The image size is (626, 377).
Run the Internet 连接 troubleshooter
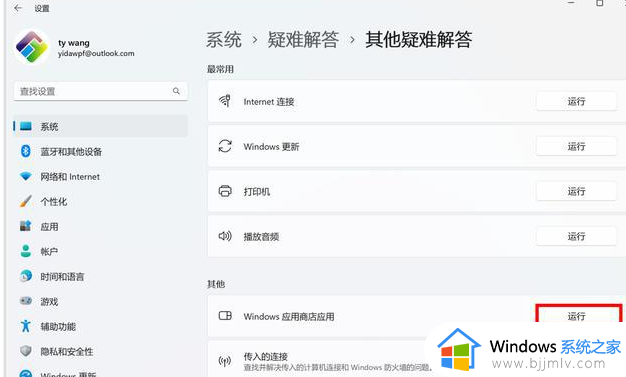576,101
